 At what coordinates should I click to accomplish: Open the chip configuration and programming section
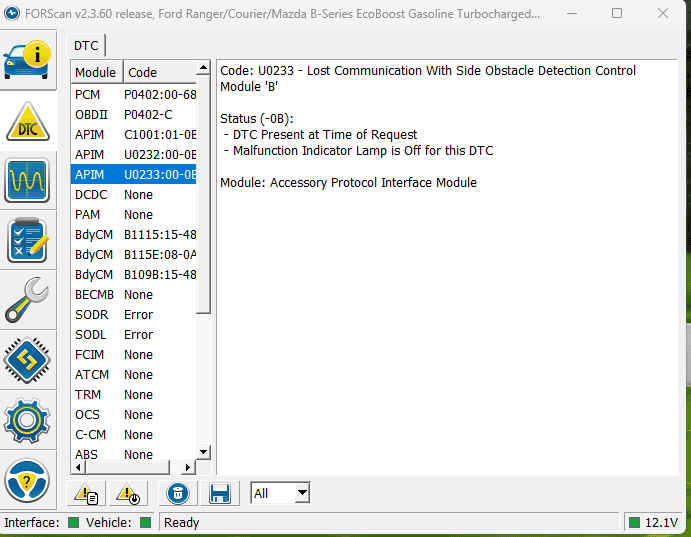pyautogui.click(x=27, y=360)
